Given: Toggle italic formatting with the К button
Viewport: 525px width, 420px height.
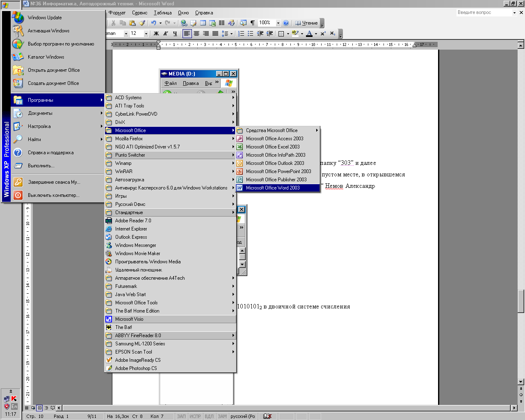Looking at the screenshot, I should tap(166, 34).
